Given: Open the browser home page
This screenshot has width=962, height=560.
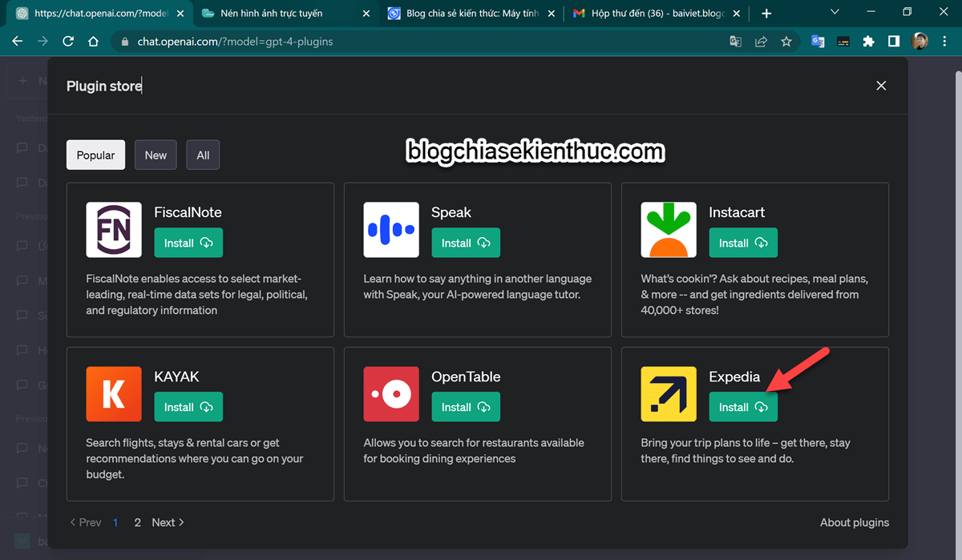Looking at the screenshot, I should coord(93,42).
